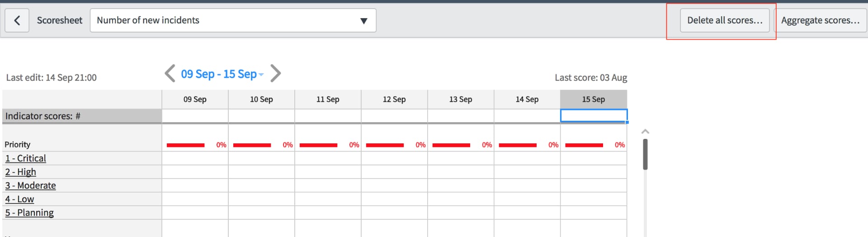Advance to next week with right chevron
The height and width of the screenshot is (237, 868).
[x=275, y=73]
